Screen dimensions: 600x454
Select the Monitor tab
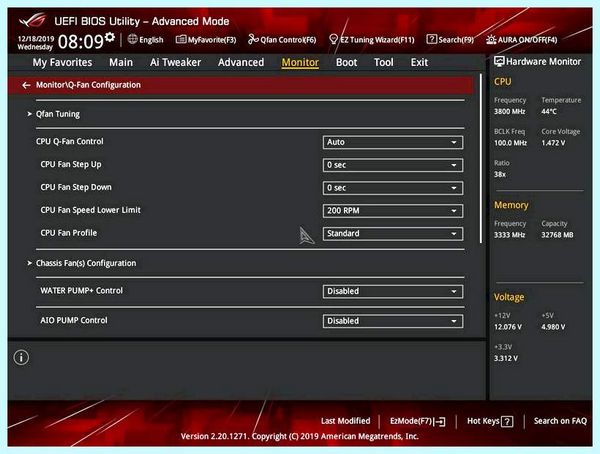(x=300, y=62)
